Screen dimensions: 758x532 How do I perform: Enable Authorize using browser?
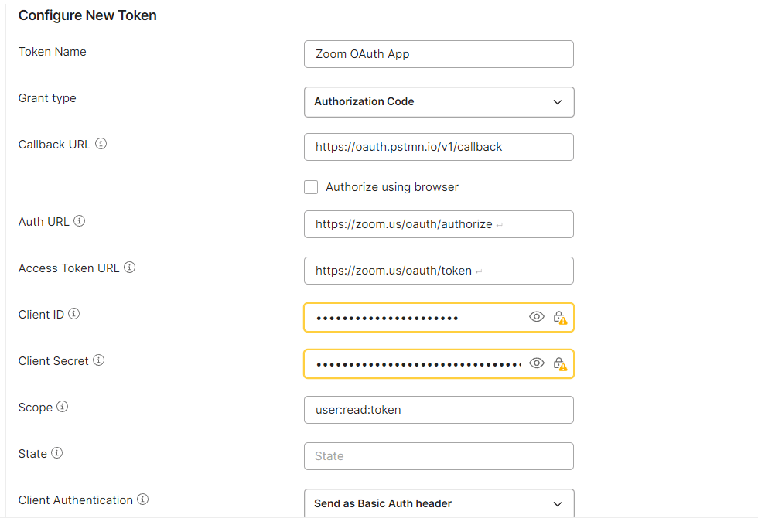point(311,187)
